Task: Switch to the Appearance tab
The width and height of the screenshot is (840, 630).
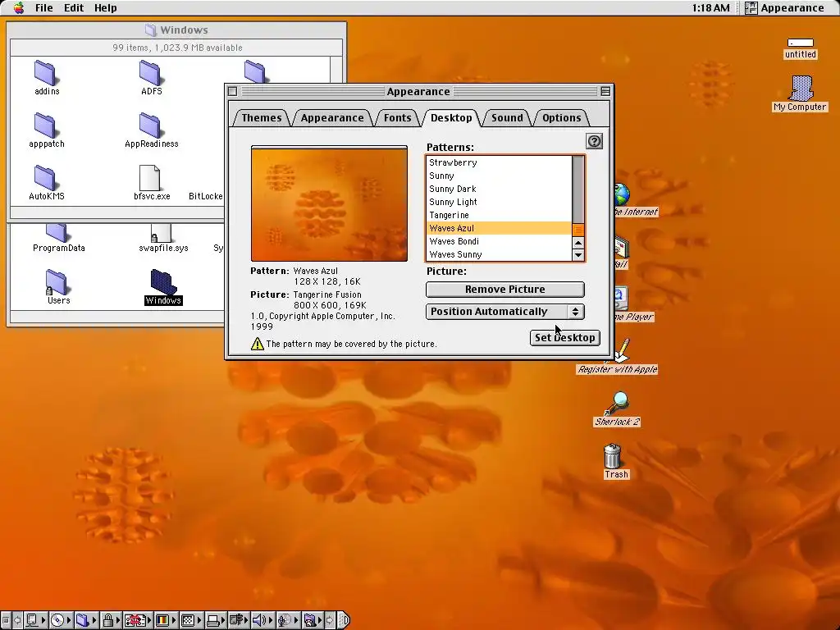Action: click(x=332, y=118)
